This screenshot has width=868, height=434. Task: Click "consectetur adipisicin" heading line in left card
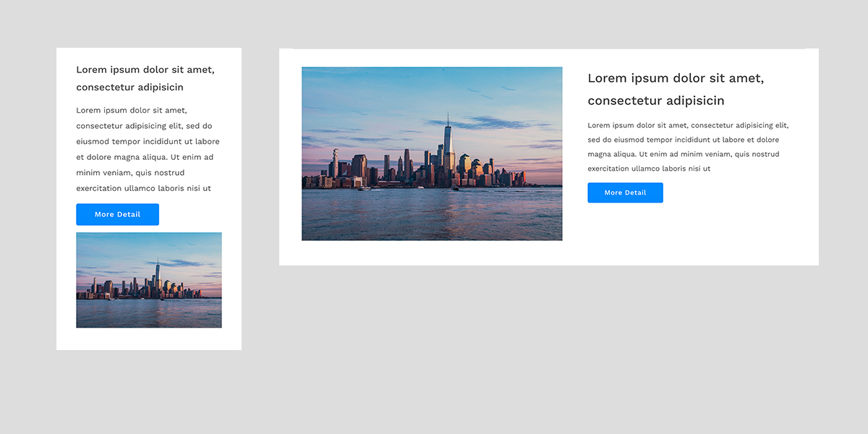click(x=129, y=88)
